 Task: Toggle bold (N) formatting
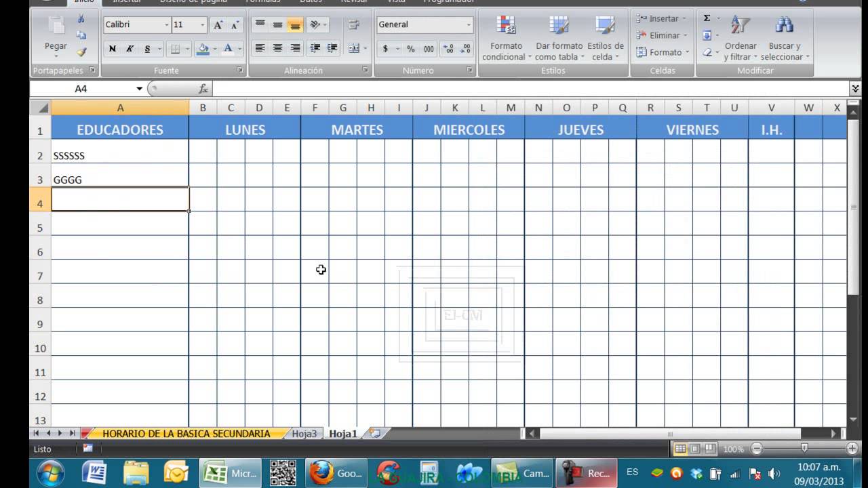click(x=112, y=49)
